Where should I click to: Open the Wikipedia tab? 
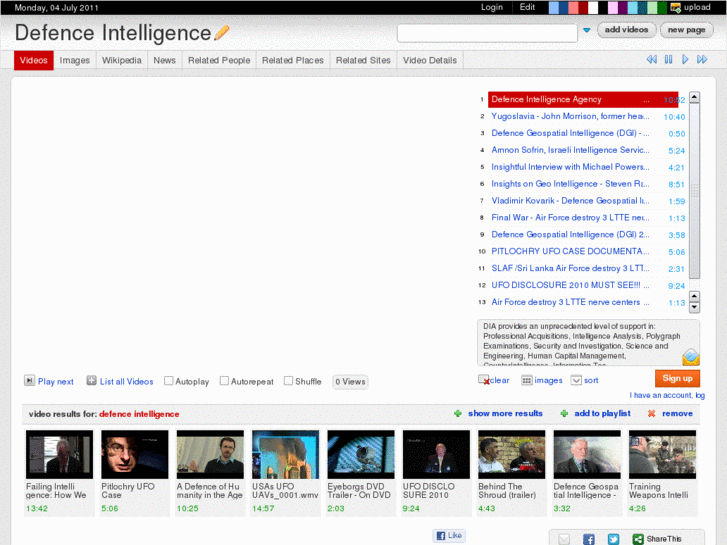121,60
